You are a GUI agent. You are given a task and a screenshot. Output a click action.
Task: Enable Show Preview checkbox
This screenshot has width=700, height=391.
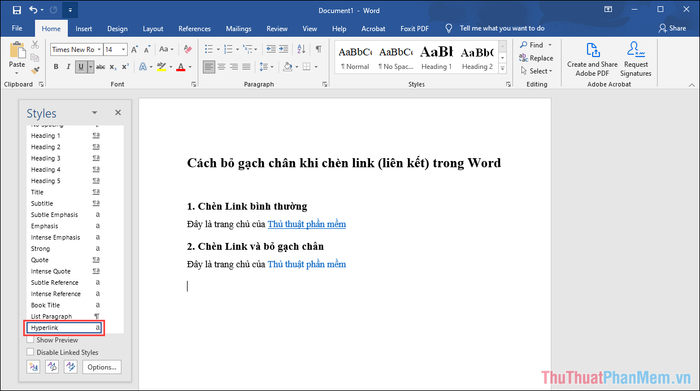30,340
